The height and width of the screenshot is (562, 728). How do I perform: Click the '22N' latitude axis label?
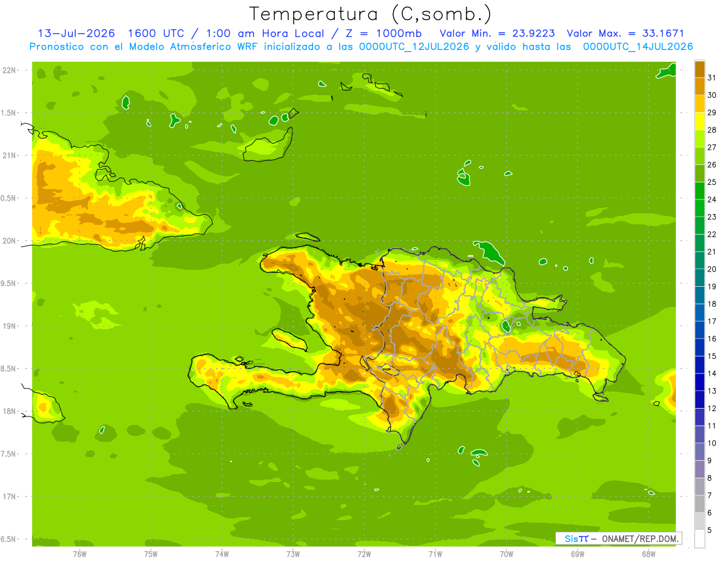tap(10, 70)
